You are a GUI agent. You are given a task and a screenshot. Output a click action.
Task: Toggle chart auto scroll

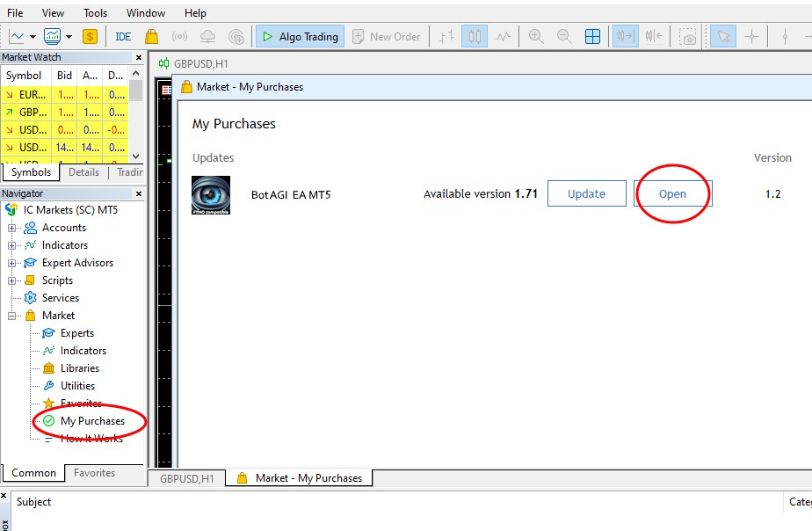coord(625,37)
